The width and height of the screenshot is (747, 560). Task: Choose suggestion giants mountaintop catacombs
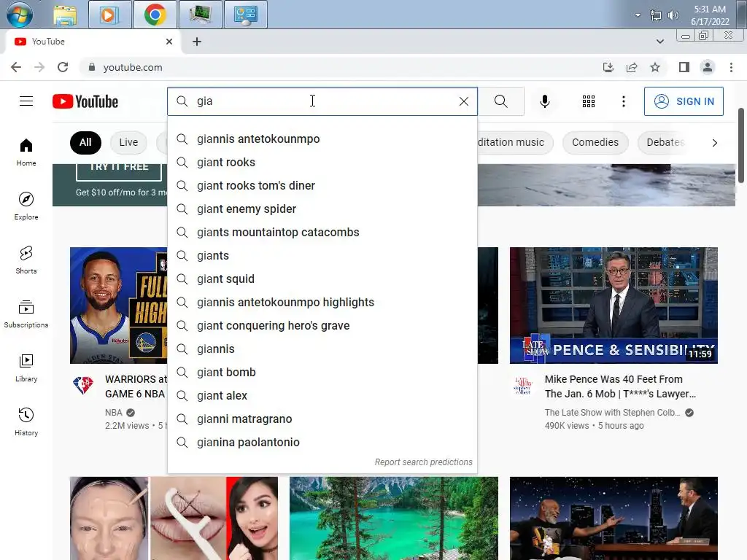click(322, 233)
